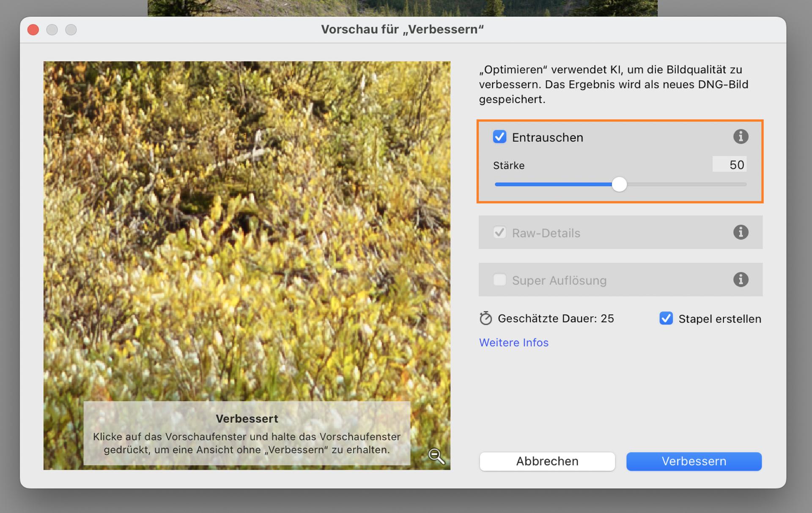Open info icon for Super Auflösung
812x513 pixels.
point(740,280)
